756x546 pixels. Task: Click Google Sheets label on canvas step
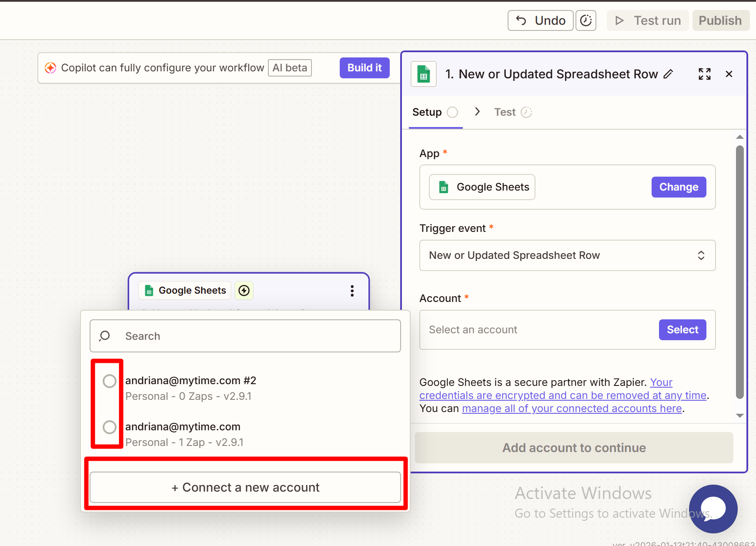192,291
